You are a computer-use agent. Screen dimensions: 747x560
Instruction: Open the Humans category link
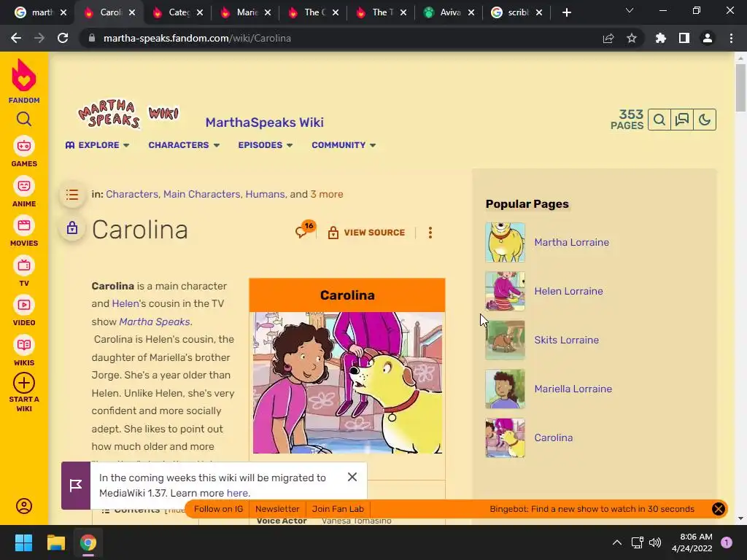pos(265,194)
